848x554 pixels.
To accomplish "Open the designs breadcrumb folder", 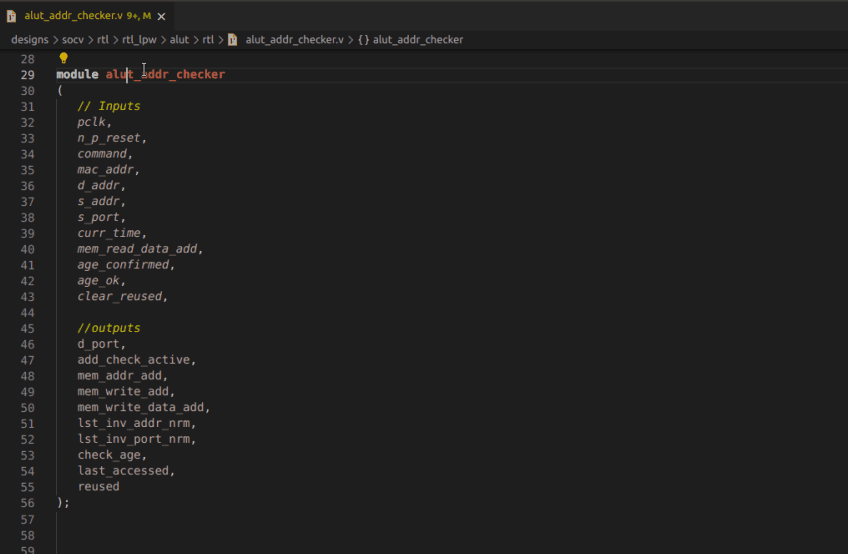I will [x=29, y=40].
